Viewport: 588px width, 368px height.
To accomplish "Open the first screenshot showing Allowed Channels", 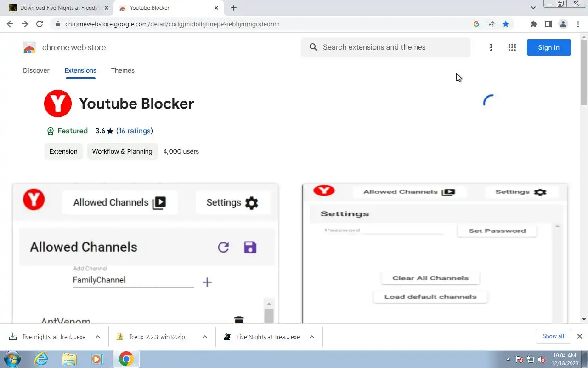I will pyautogui.click(x=145, y=253).
